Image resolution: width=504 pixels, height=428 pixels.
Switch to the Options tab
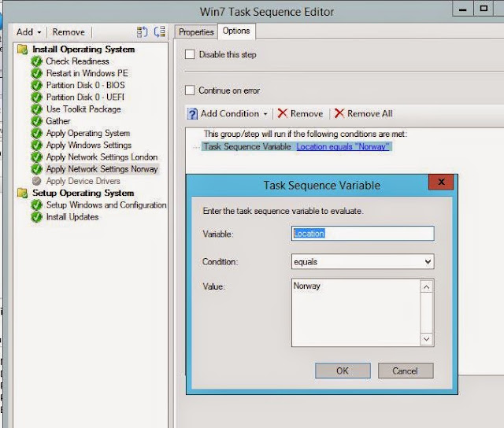[236, 31]
